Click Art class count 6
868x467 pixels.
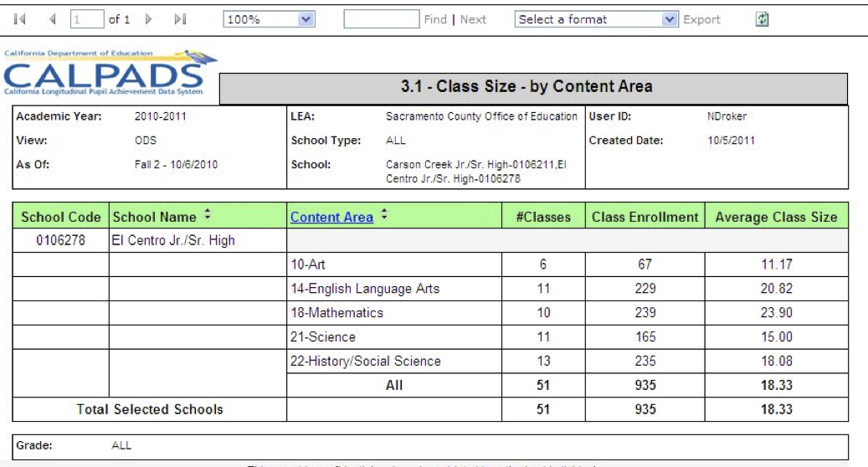click(543, 264)
